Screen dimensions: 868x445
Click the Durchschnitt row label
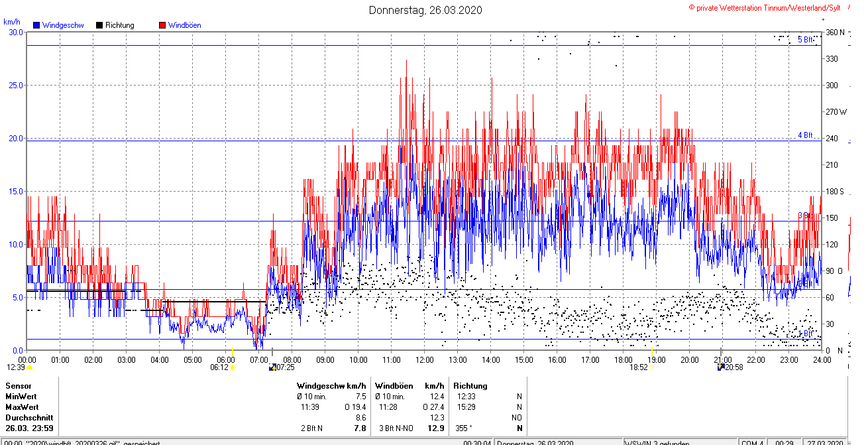point(29,418)
